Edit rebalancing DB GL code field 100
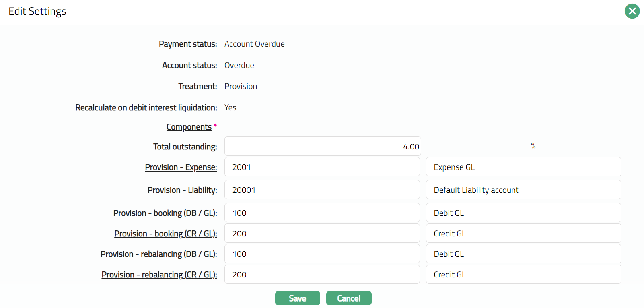This screenshot has height=308, width=644. [x=322, y=254]
